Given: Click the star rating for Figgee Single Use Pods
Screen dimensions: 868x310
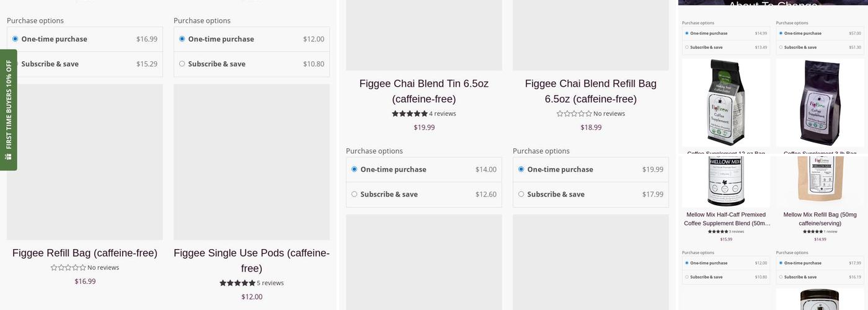Looking at the screenshot, I should click(x=237, y=283).
